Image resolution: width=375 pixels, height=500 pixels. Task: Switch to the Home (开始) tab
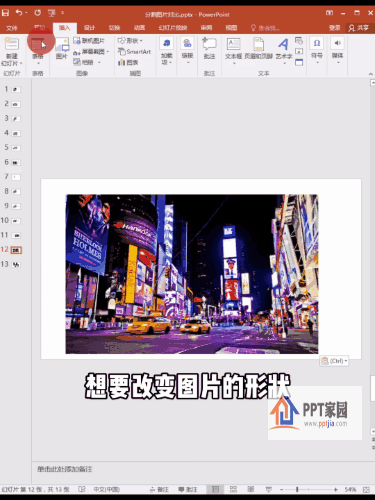(x=40, y=28)
